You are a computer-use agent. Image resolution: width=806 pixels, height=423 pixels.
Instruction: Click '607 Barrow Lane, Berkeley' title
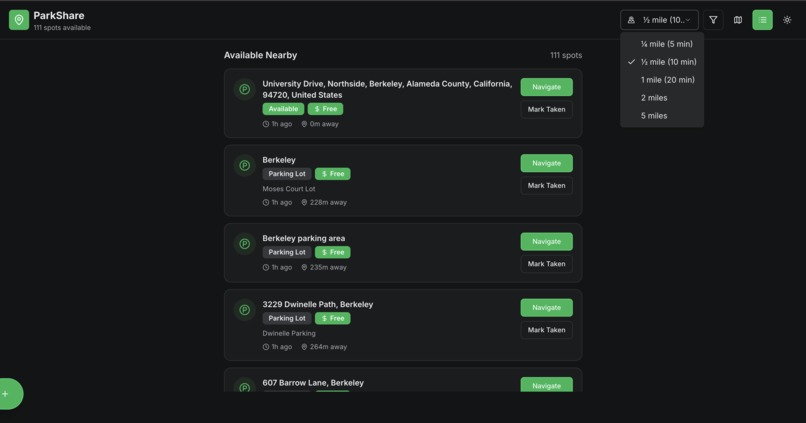coord(313,383)
